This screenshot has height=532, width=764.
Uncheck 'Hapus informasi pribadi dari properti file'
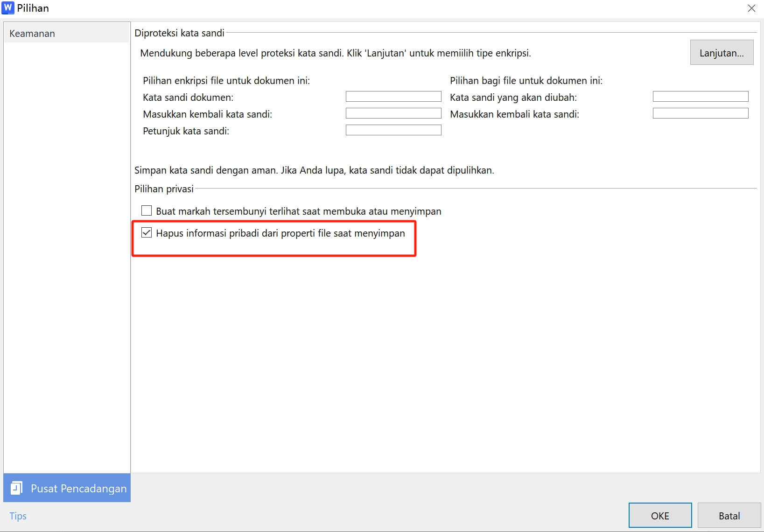tap(147, 232)
